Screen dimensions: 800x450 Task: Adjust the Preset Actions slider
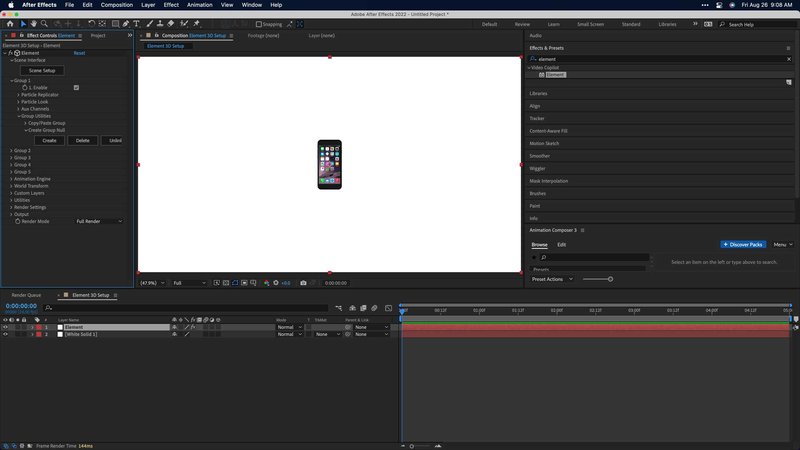click(610, 279)
